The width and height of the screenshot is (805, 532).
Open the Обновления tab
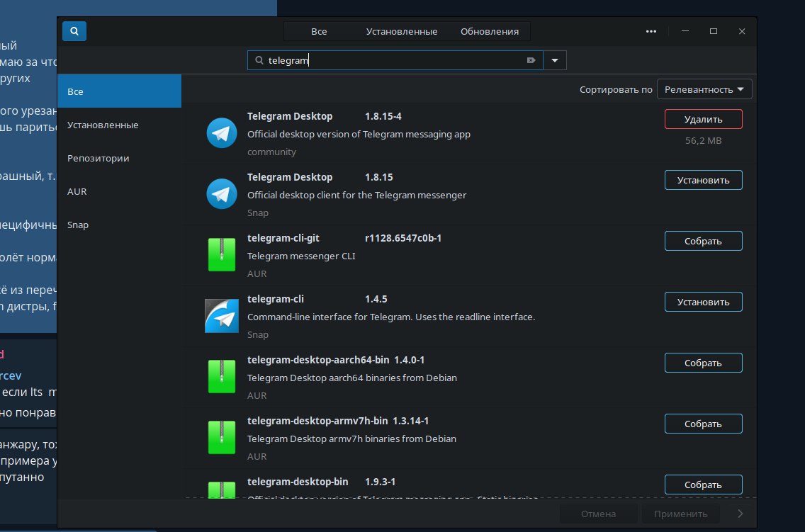tap(489, 31)
